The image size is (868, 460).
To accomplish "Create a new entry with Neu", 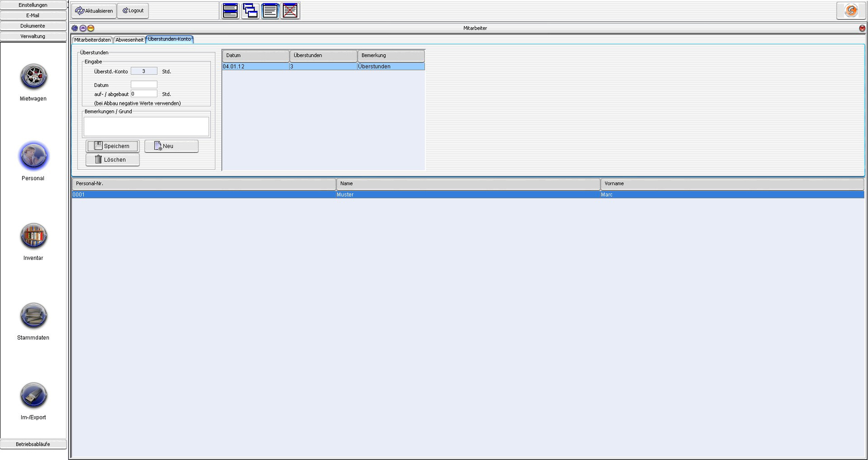I will click(171, 146).
